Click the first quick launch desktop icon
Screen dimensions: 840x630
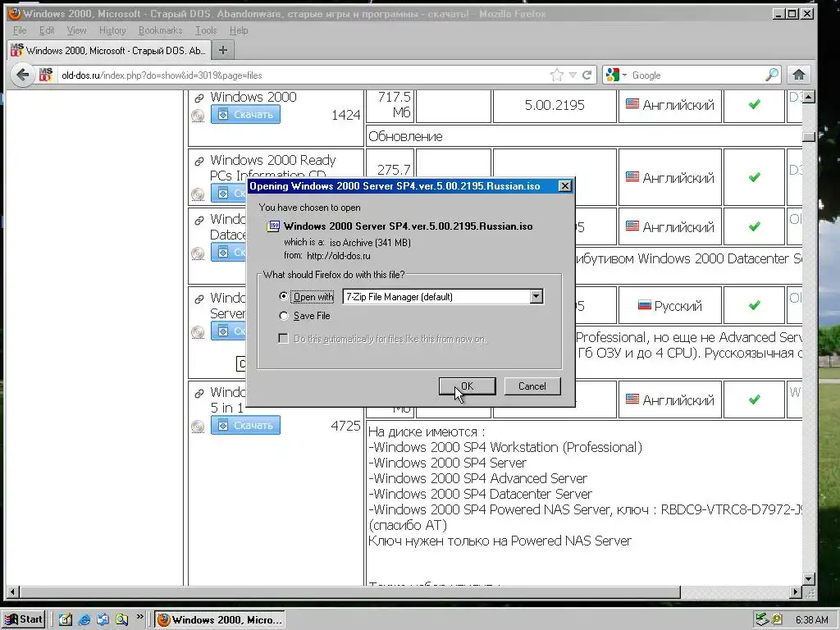point(66,620)
